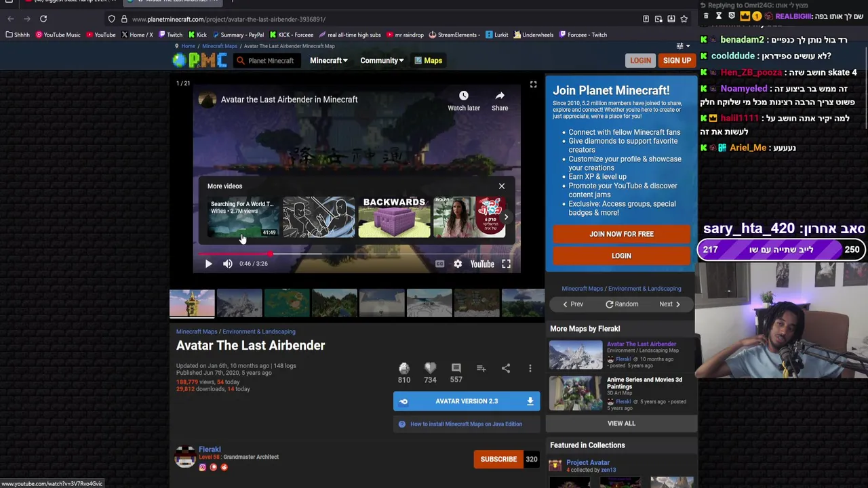Close the More videos overlay
The width and height of the screenshot is (868, 488).
pyautogui.click(x=502, y=186)
